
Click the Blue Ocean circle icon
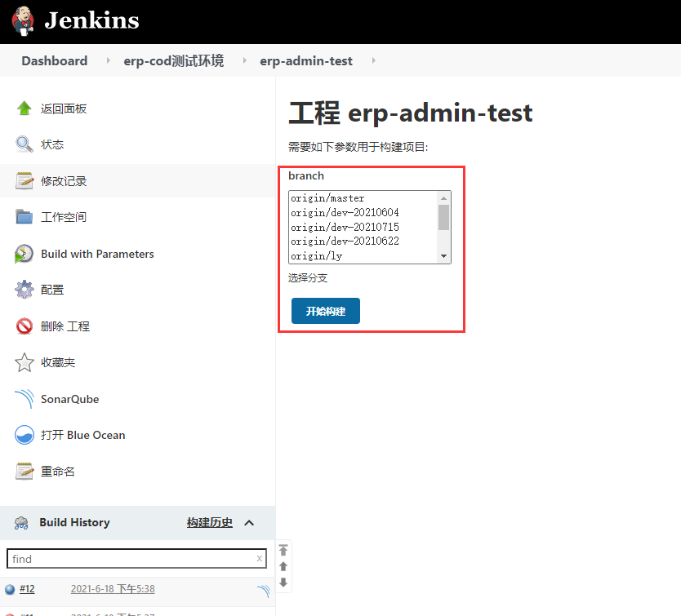click(x=24, y=435)
